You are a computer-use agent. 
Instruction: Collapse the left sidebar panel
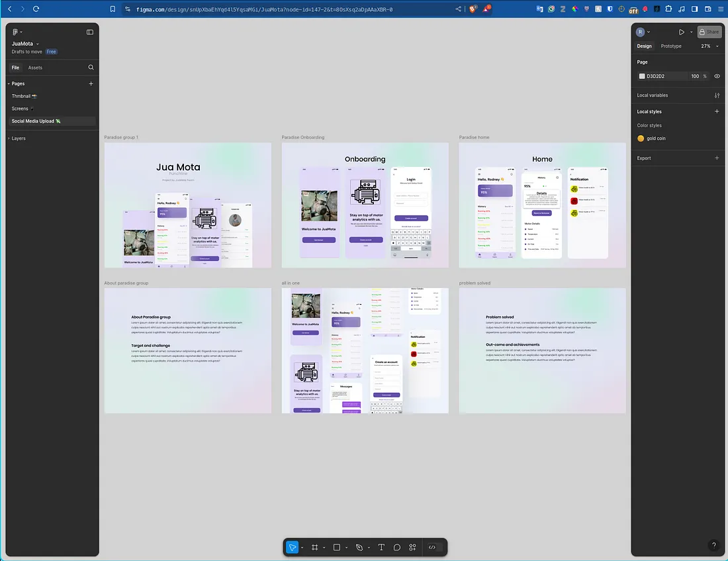click(90, 32)
